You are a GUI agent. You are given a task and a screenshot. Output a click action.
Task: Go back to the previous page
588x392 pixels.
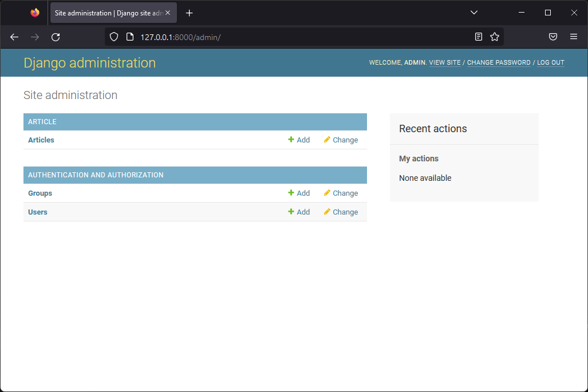pos(14,37)
